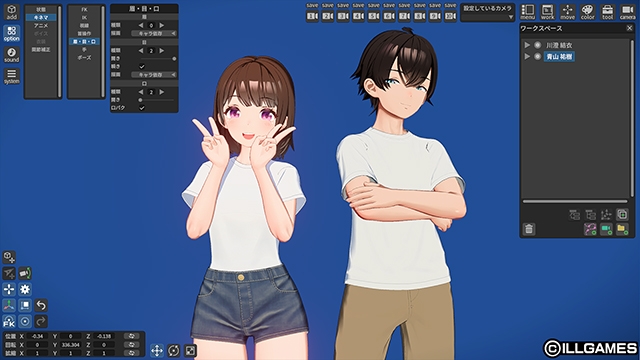The image size is (640, 360).
Task: Select アニメ in the first list
Action: click(x=41, y=26)
